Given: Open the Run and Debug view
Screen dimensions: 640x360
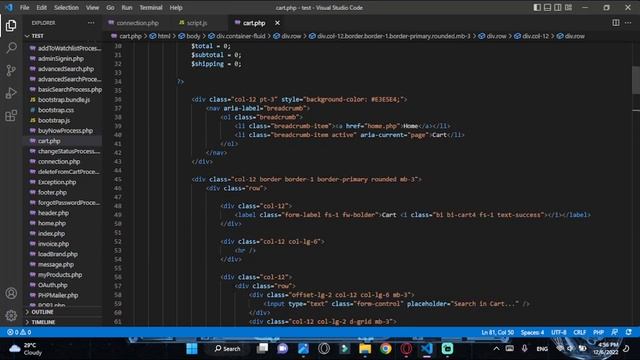Looking at the screenshot, I should click(x=11, y=93).
